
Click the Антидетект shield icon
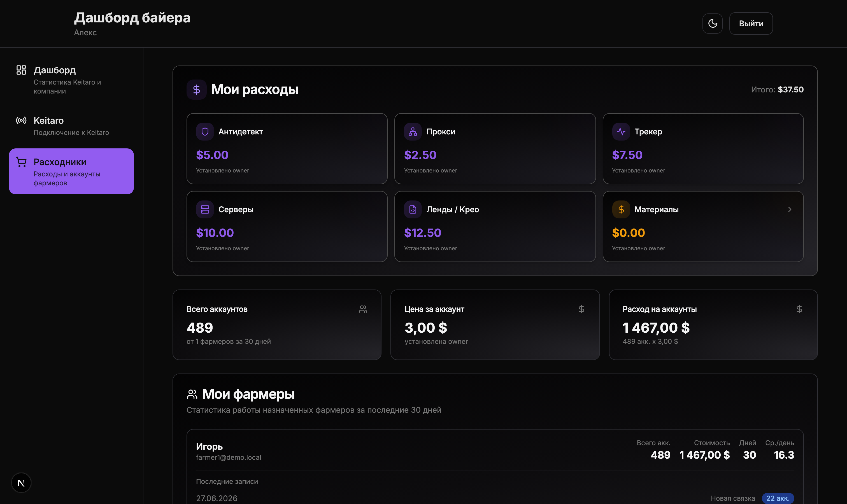pos(205,131)
